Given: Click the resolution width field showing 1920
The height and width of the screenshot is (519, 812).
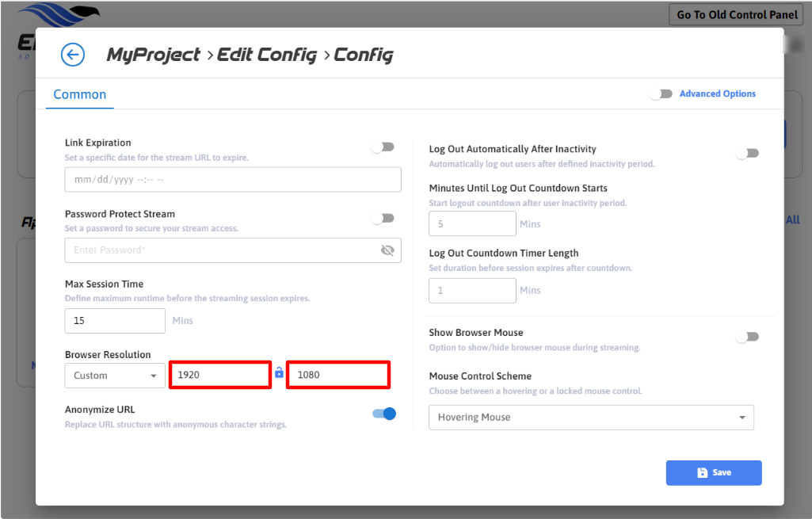Looking at the screenshot, I should pos(220,375).
